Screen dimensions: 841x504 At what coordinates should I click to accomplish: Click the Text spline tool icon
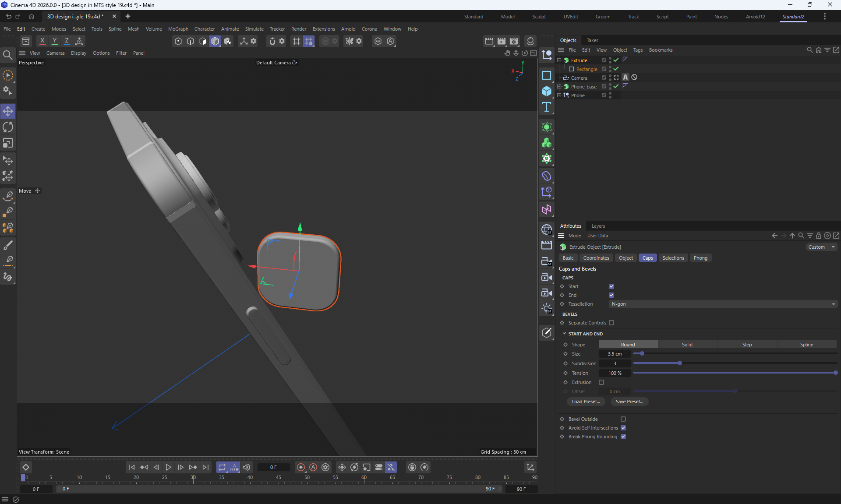[547, 107]
